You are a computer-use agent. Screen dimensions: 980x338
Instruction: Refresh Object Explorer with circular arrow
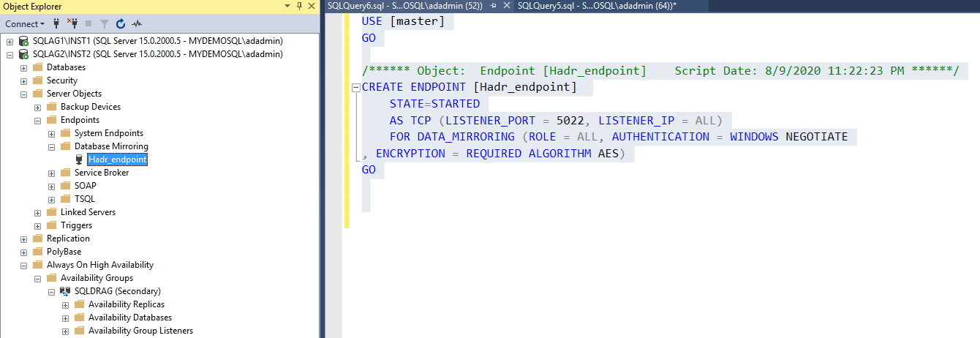[121, 23]
